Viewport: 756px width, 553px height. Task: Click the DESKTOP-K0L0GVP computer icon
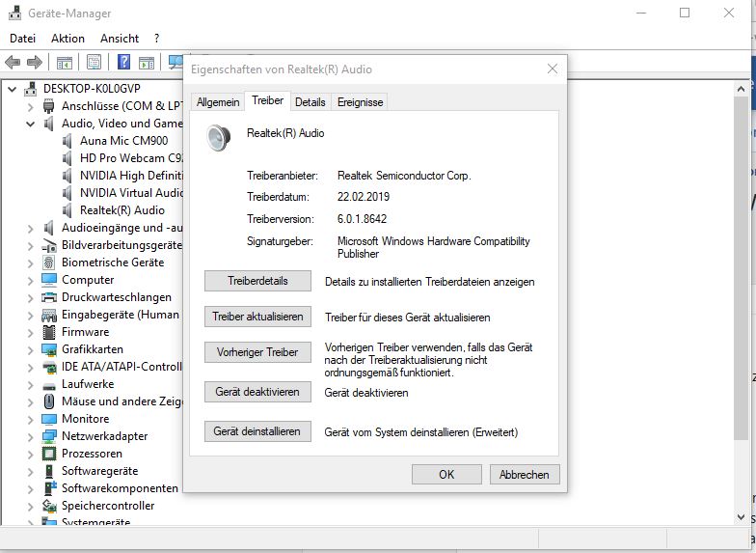31,89
